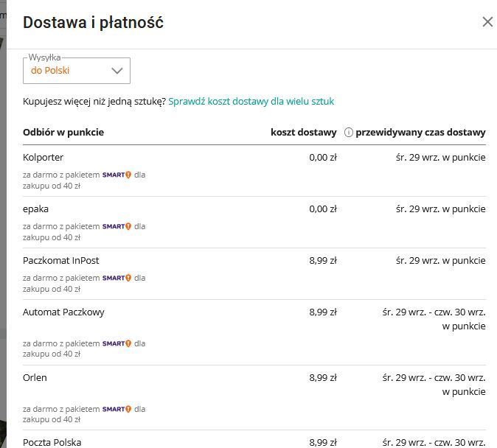Click the SMART logo under Paczkomat InPost

117,279
